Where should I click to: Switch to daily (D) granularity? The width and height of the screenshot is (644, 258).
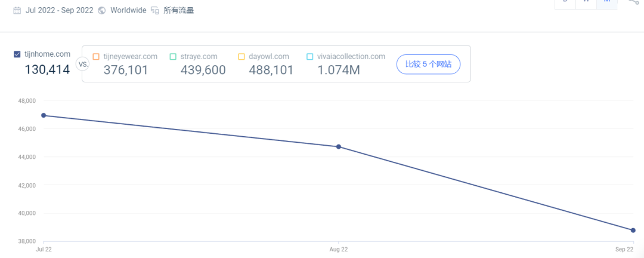click(565, 2)
